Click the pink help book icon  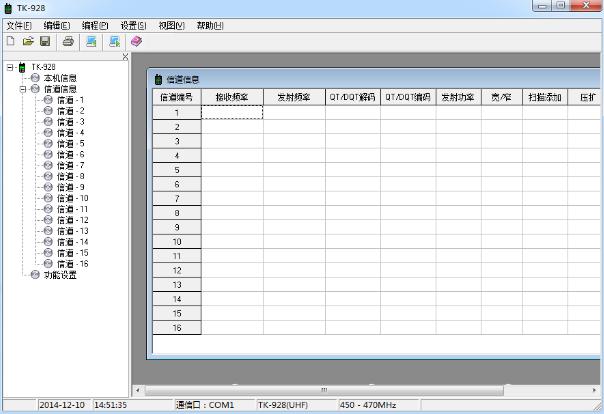click(x=137, y=41)
